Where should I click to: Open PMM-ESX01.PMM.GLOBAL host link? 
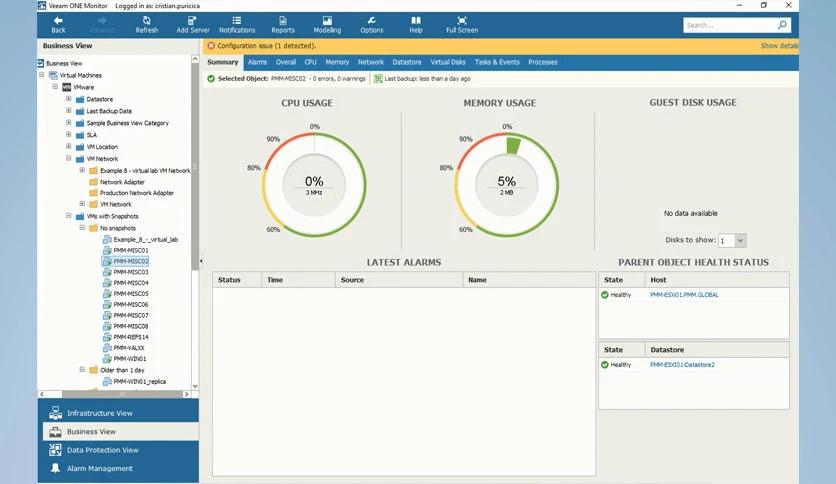684,295
